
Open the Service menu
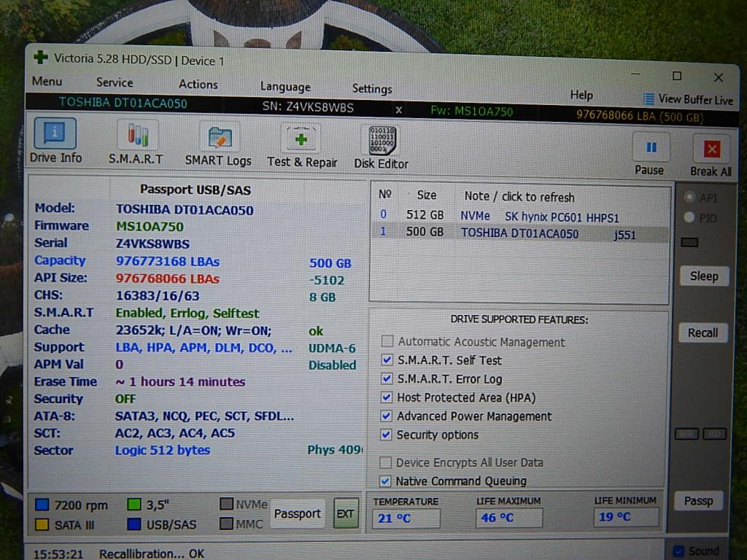(115, 83)
